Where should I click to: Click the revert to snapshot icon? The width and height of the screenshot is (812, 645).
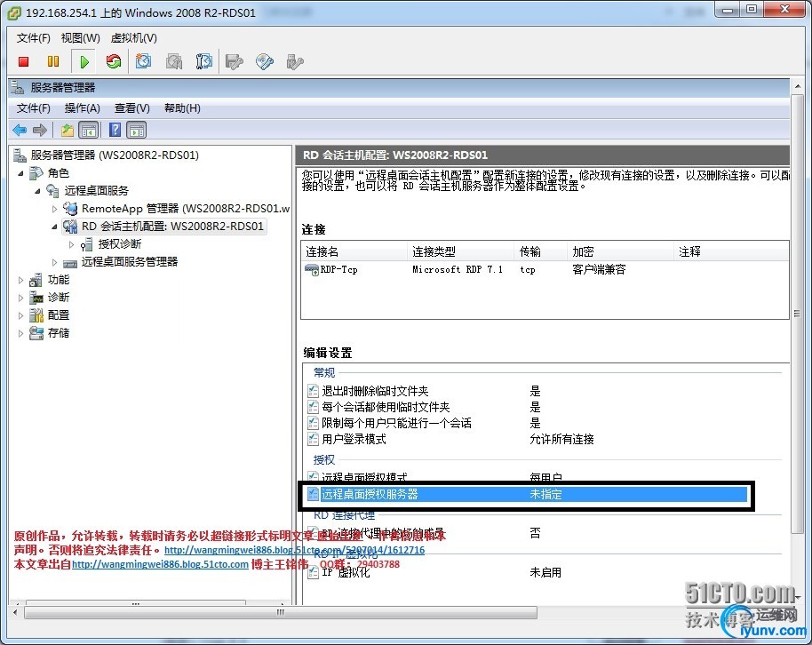173,61
